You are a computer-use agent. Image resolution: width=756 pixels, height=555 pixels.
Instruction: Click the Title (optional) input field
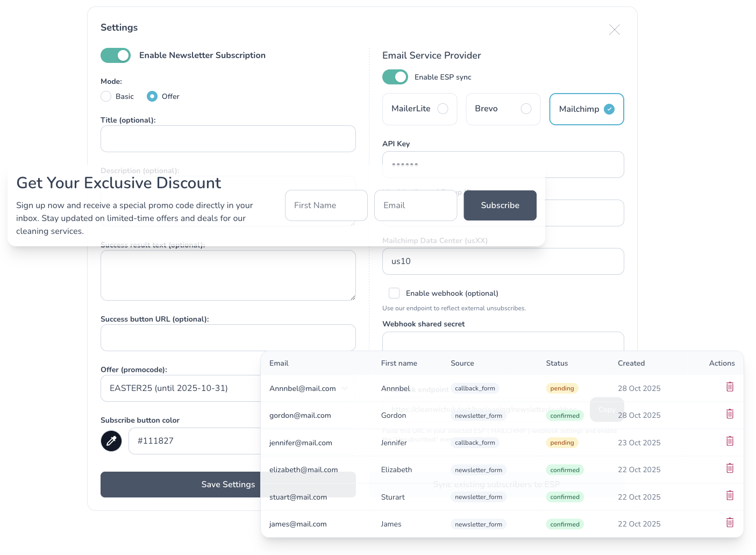coord(228,139)
